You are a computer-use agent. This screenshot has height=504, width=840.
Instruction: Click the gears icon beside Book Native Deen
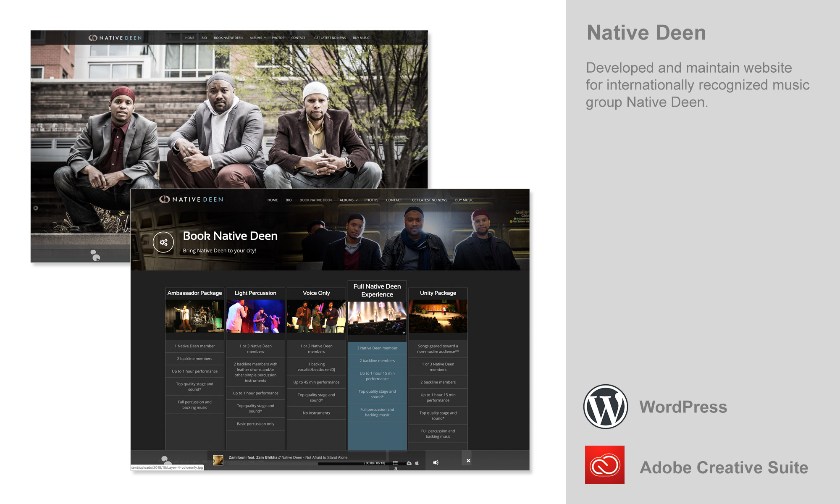pyautogui.click(x=163, y=242)
